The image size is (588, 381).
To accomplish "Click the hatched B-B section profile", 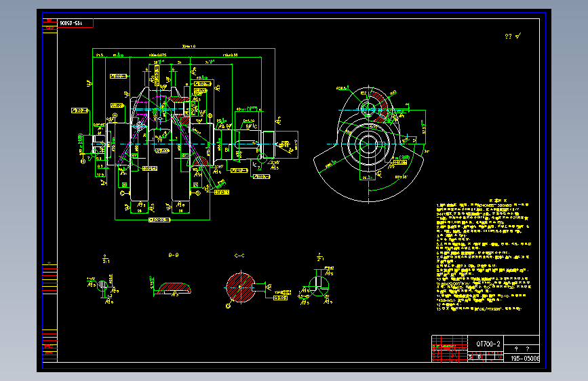I will pos(174,288).
